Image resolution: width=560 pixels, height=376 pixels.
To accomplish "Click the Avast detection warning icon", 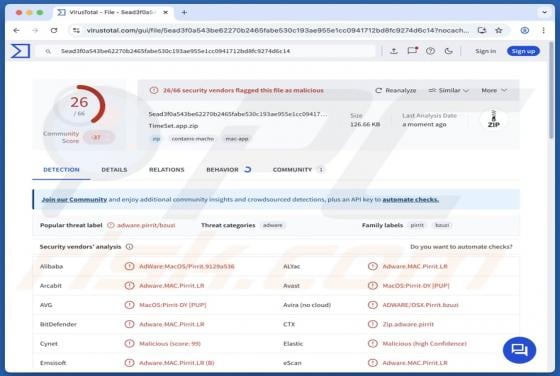I will click(372, 286).
